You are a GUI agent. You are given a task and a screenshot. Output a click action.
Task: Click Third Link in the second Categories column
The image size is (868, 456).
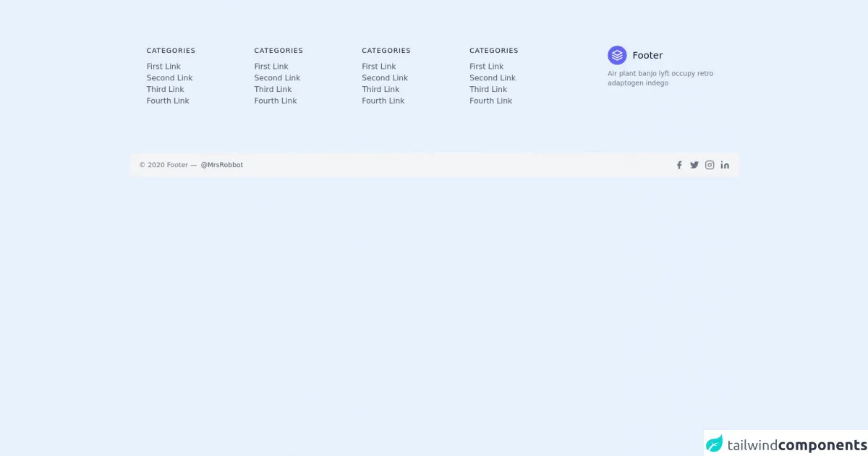click(273, 90)
